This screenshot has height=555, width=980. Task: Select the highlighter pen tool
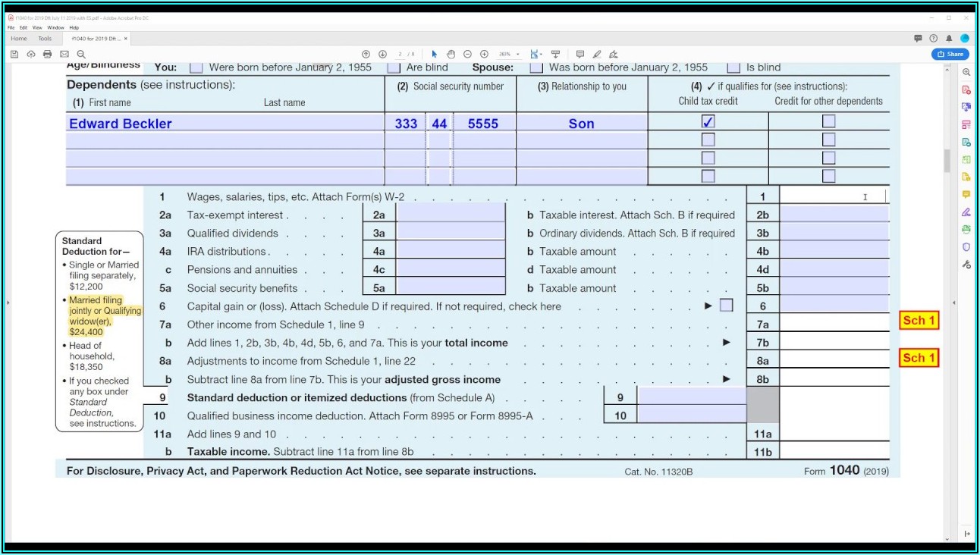click(597, 54)
